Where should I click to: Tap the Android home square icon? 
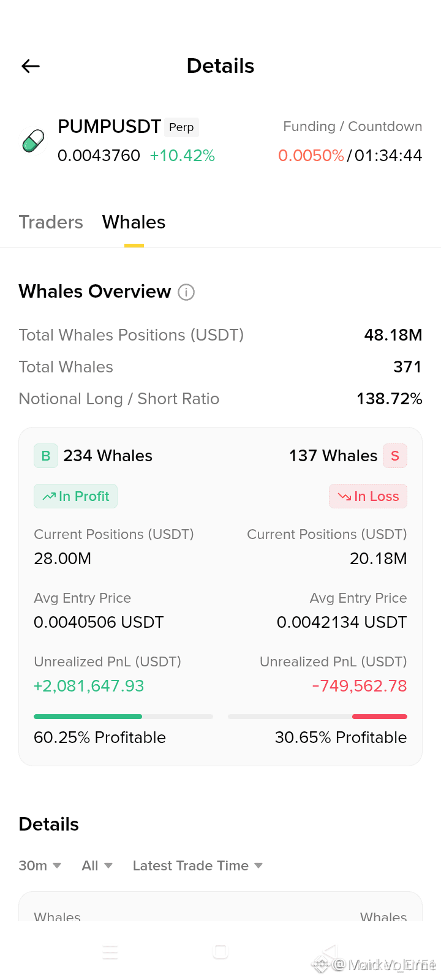(x=221, y=952)
